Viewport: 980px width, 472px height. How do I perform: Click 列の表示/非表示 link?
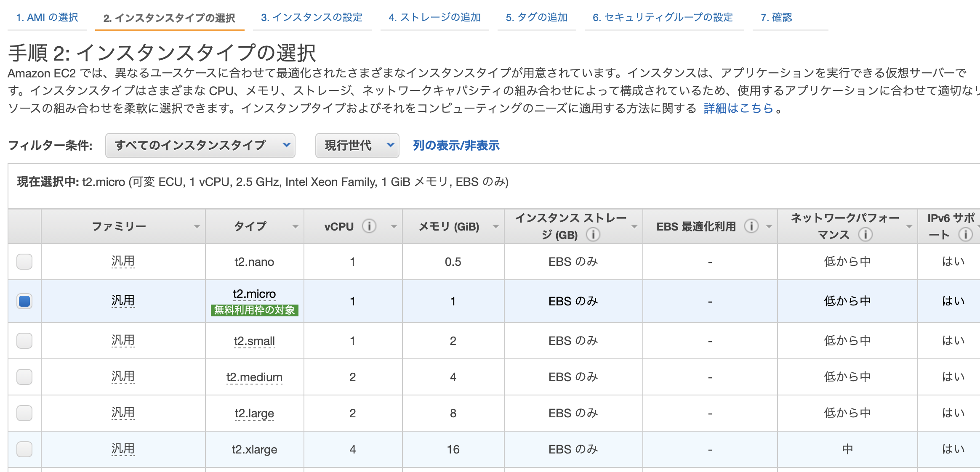[456, 146]
